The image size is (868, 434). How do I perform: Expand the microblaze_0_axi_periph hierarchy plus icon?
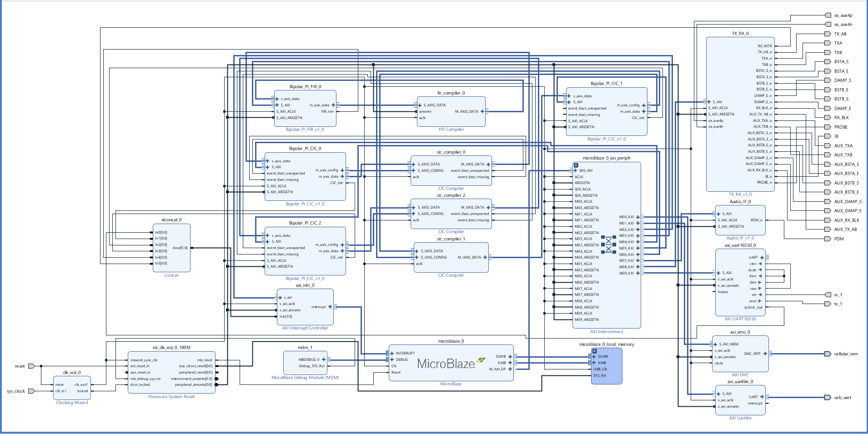coord(576,165)
